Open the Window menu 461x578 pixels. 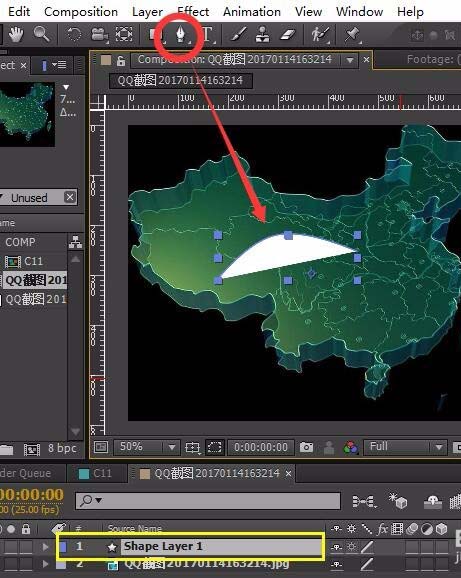[359, 12]
